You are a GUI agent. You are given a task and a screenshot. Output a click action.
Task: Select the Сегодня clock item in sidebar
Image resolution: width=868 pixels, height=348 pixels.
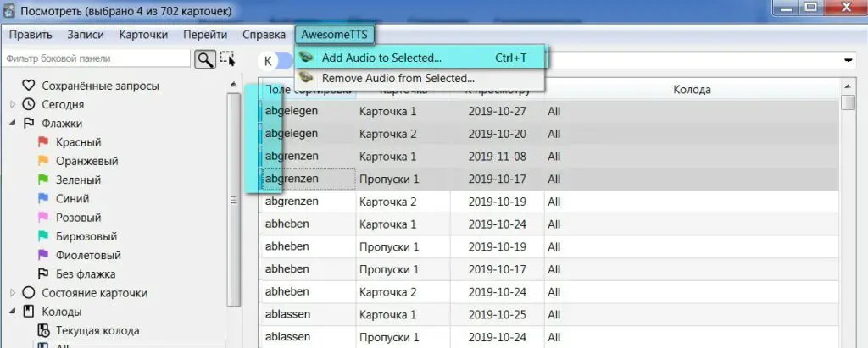click(53, 104)
